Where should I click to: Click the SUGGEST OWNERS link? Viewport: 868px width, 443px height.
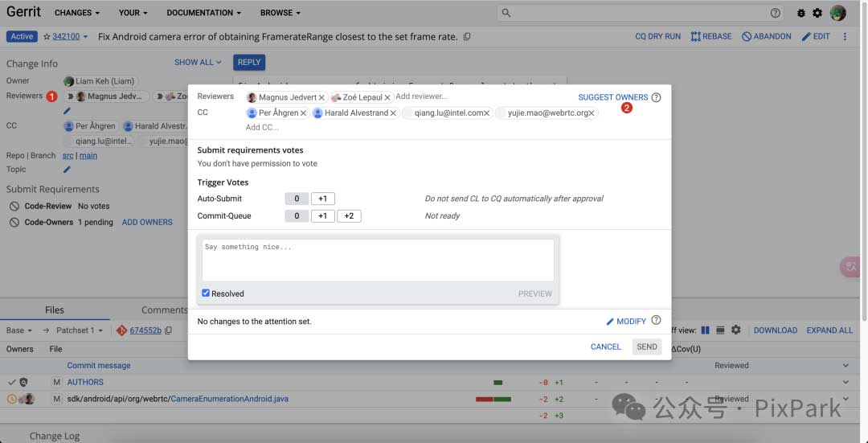(612, 97)
